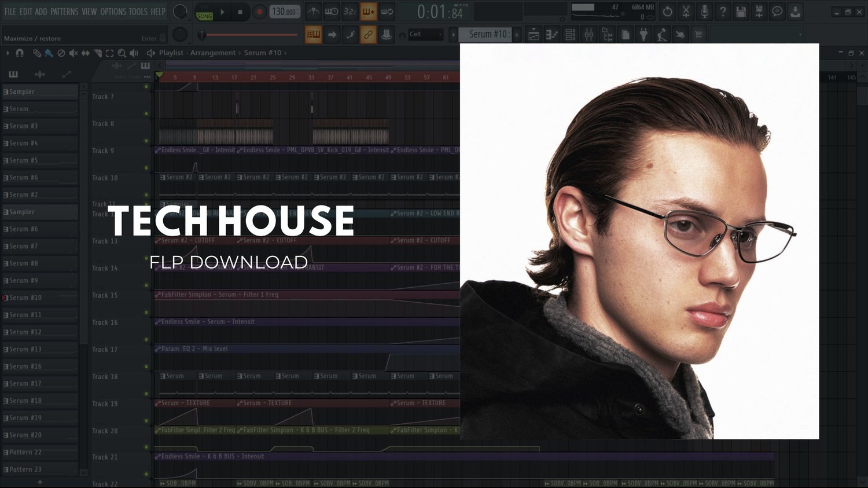Select the Draw pencil tool in Playlist
Viewport: 868px width, 488px height.
(x=37, y=53)
